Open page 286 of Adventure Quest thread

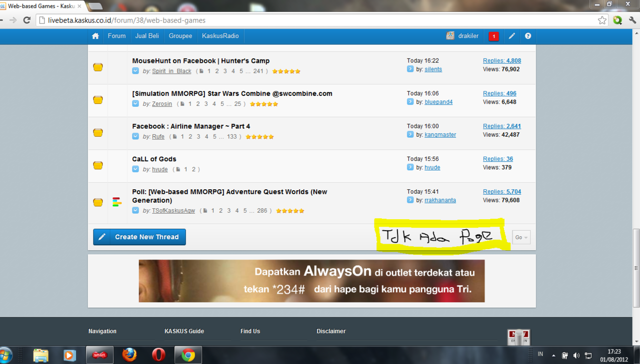point(262,211)
